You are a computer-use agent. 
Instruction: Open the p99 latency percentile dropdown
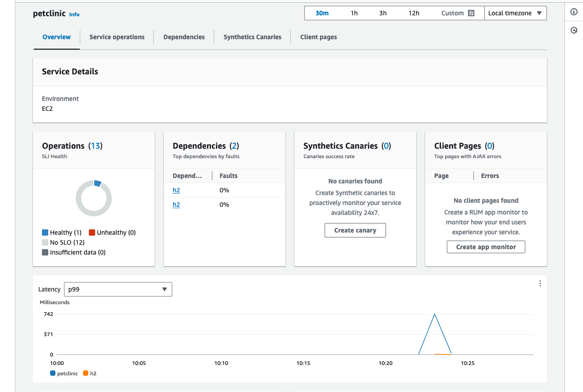tap(118, 289)
